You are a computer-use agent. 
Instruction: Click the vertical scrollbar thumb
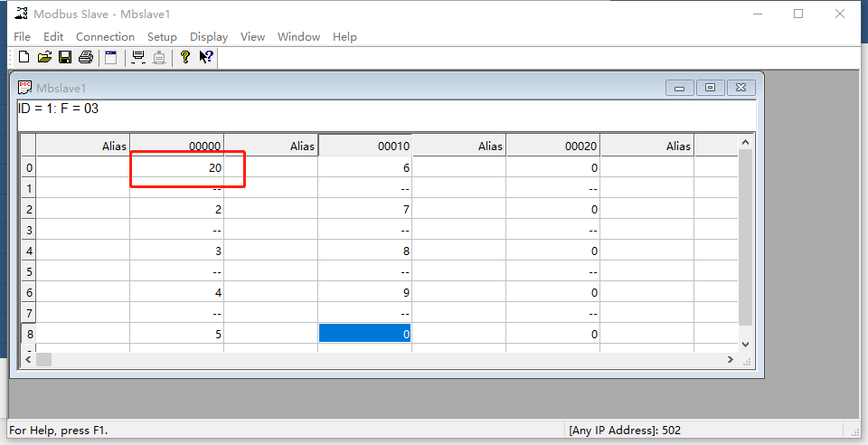pyautogui.click(x=745, y=237)
